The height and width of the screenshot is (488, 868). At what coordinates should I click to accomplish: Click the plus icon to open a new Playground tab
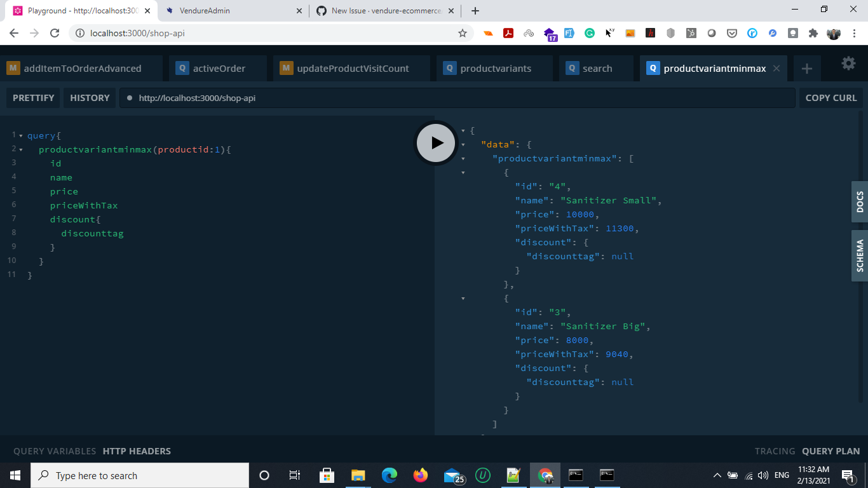click(x=807, y=68)
